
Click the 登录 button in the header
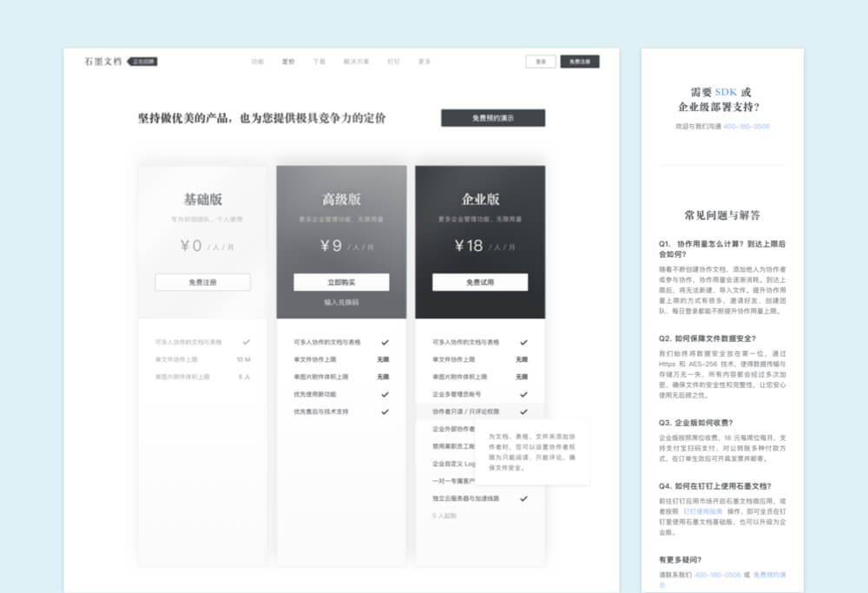click(540, 62)
